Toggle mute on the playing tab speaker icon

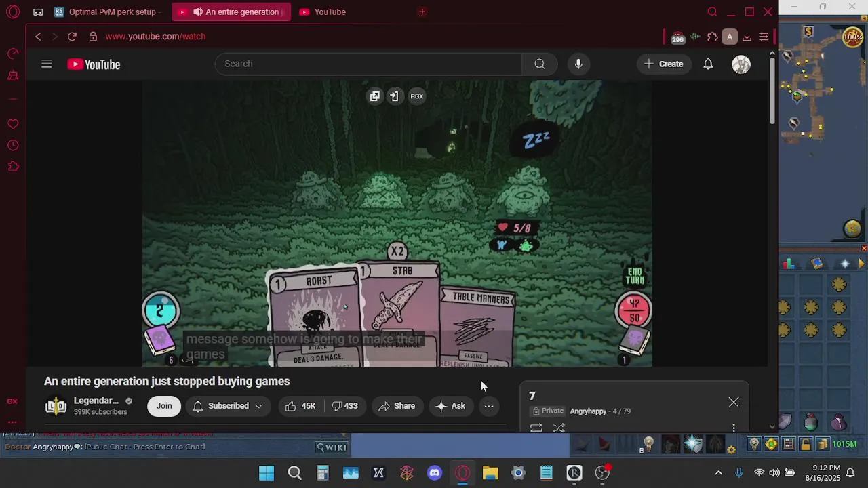point(197,12)
